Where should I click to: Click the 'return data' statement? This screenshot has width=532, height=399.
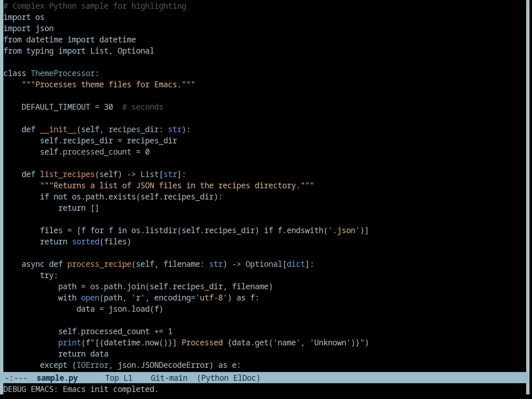pos(83,354)
